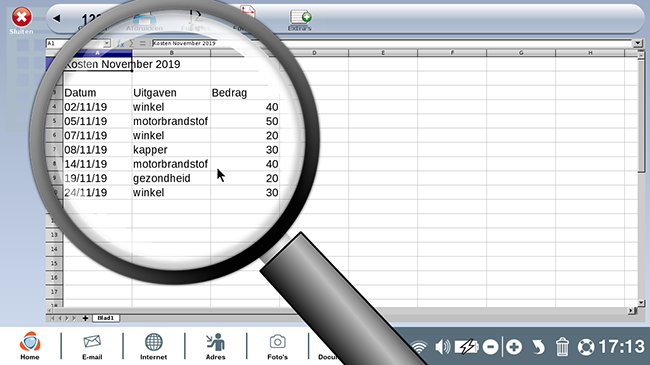Viewport: 650px width, 365px height.
Task: Click 'winkel' cell in the 02/11/19 row
Action: [x=171, y=107]
